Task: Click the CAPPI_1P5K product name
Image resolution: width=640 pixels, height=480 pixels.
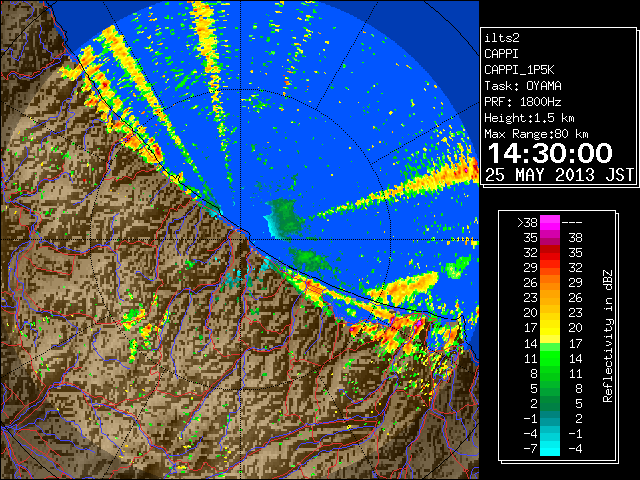Action: coord(519,70)
